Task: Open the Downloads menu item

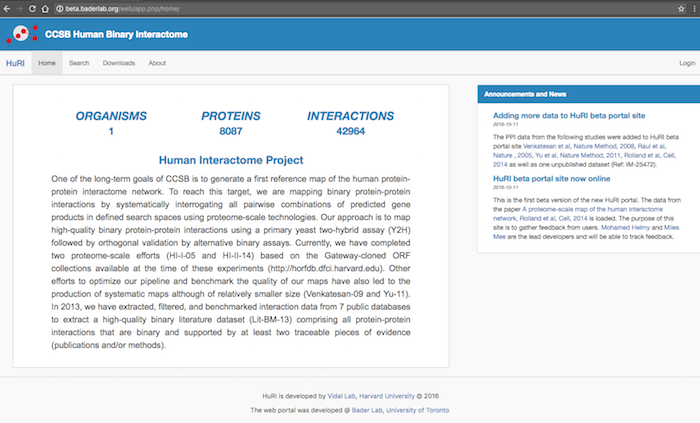Action: point(118,63)
